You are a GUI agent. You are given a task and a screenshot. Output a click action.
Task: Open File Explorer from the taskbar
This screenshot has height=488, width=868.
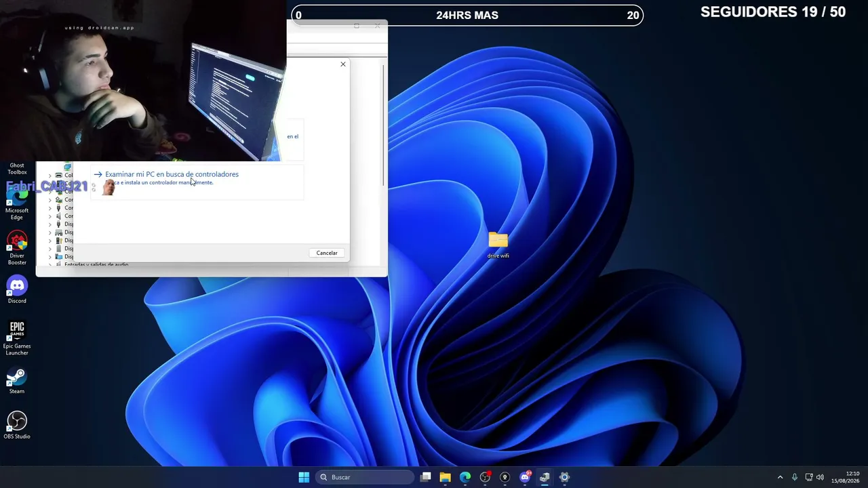point(446,477)
